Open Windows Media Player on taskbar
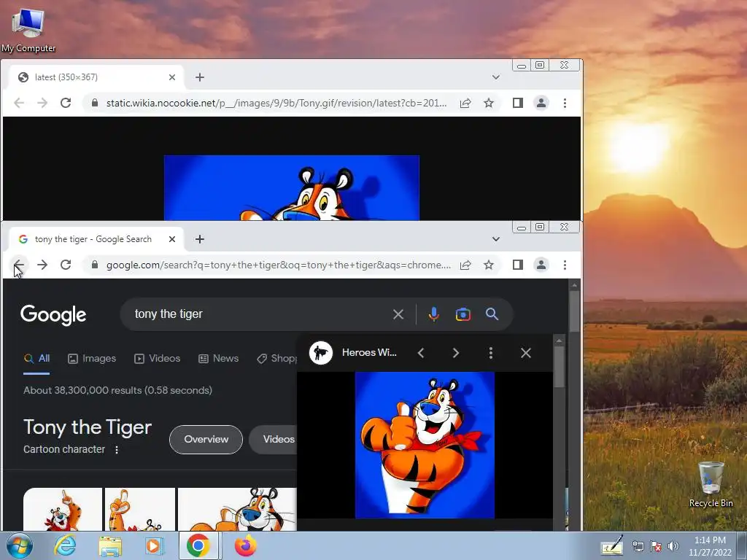 154,545
